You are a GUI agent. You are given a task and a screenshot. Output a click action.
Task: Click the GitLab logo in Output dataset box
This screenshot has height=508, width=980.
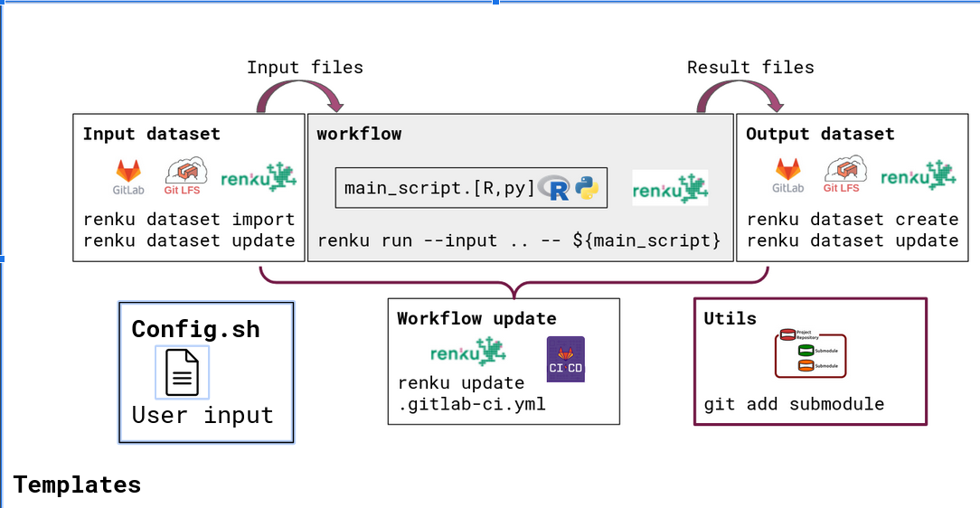(x=787, y=175)
